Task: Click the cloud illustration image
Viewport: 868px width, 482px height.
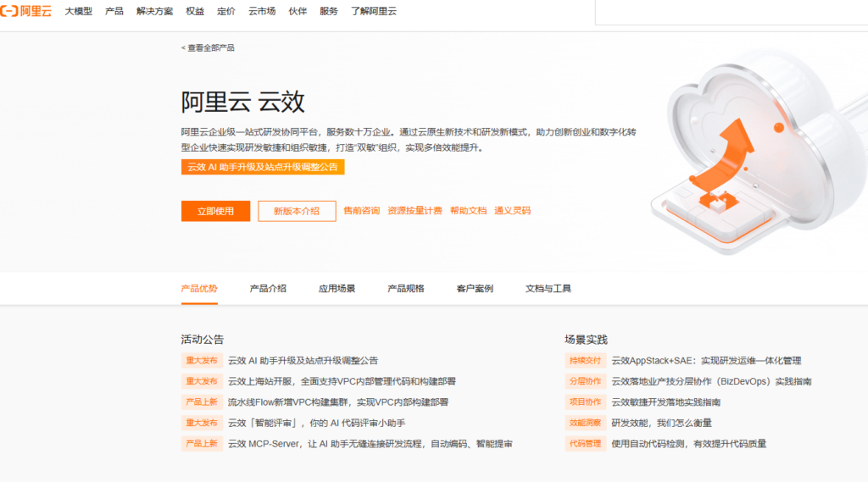Action: tap(759, 152)
